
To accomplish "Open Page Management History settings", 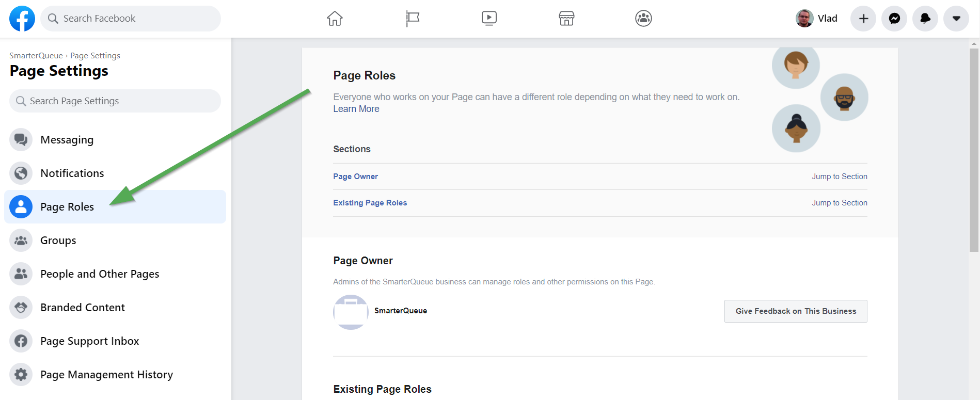I will coord(115,375).
